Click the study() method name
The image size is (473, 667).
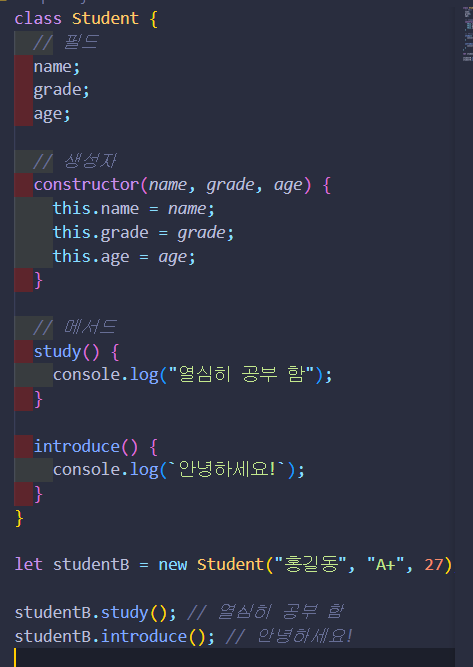tap(57, 352)
